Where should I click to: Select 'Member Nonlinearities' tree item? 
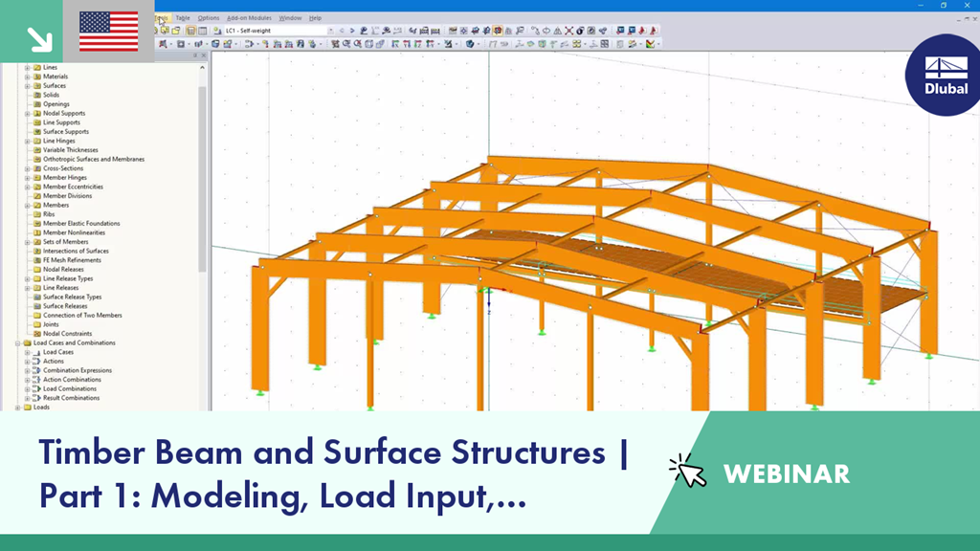tap(75, 233)
